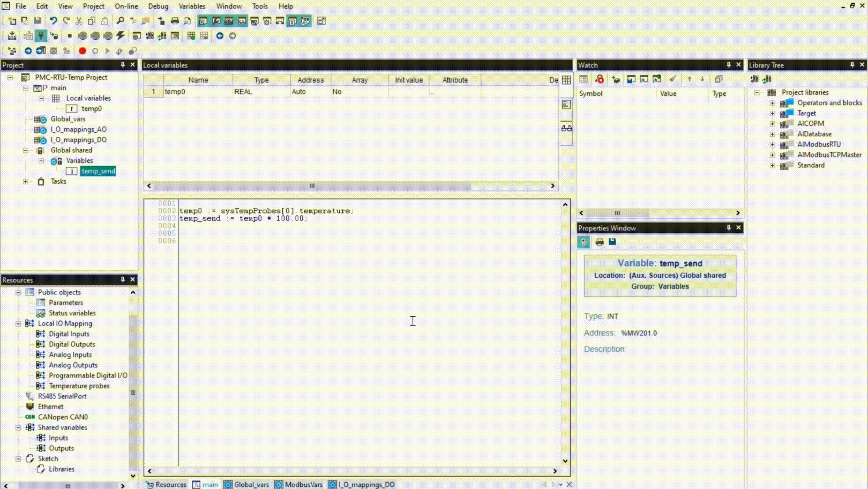Screen dimensions: 868x489
Task: Click the Print icon in the toolbar
Action: tap(175, 21)
